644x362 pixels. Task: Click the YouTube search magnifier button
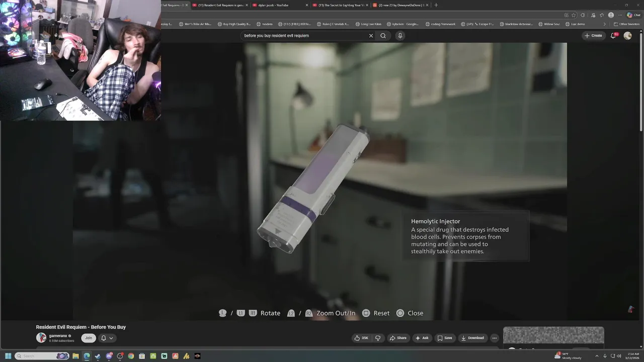click(x=383, y=36)
